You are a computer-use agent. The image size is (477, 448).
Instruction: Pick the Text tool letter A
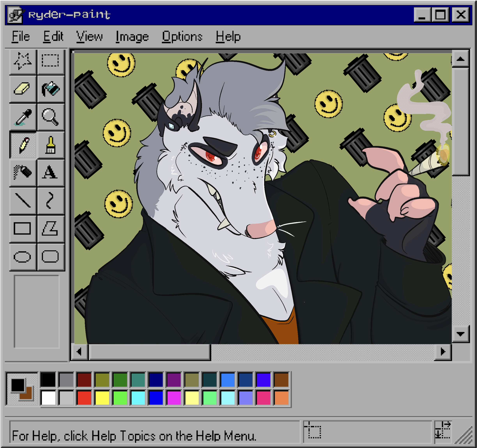[x=50, y=173]
